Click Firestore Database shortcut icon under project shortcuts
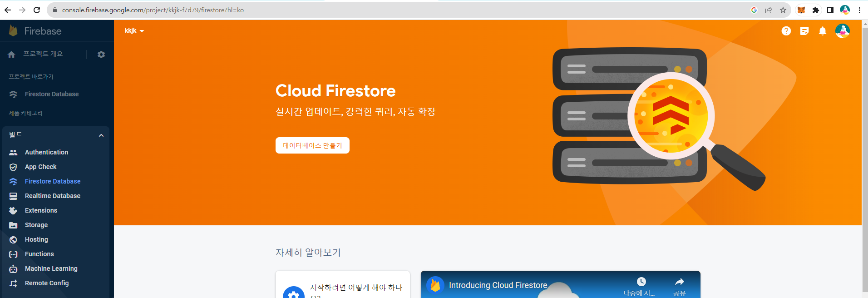 click(x=13, y=94)
